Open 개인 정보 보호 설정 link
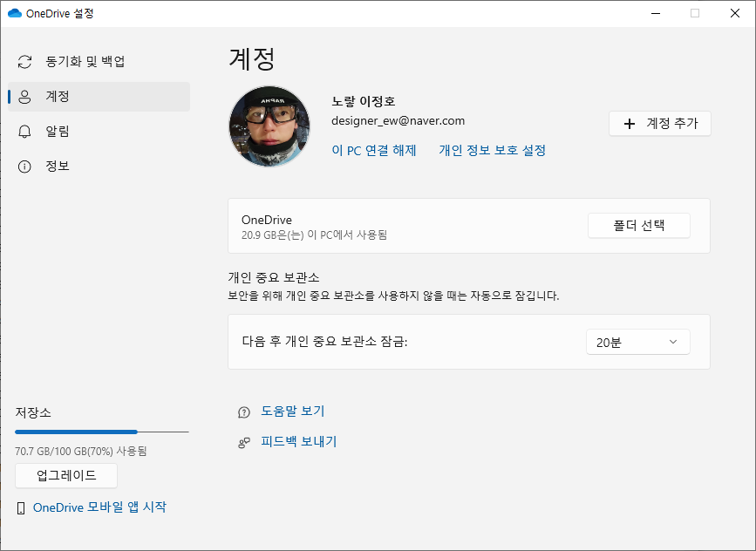 (x=491, y=151)
